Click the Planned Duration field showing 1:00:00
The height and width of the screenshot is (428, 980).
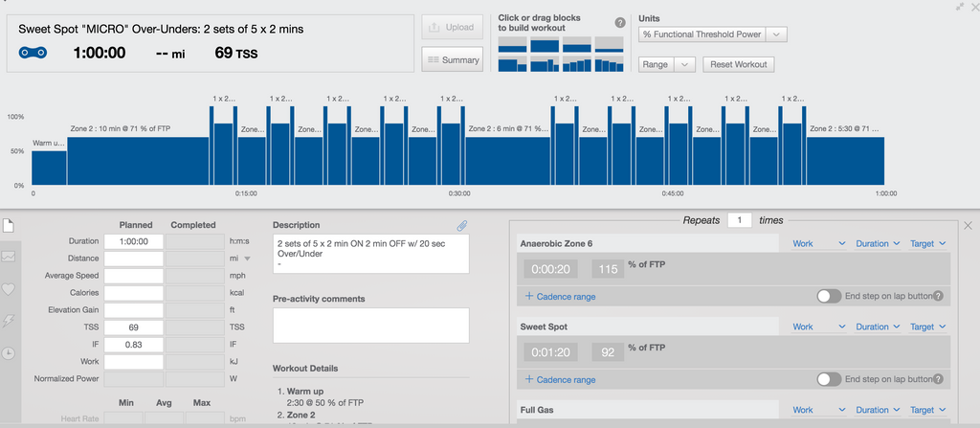(134, 241)
